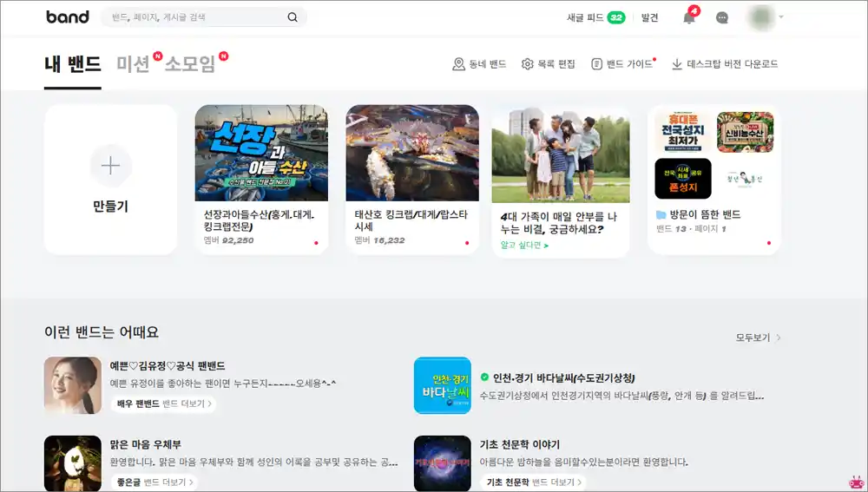
Task: Open 기초 천문학 이야기 title
Action: pyautogui.click(x=520, y=444)
